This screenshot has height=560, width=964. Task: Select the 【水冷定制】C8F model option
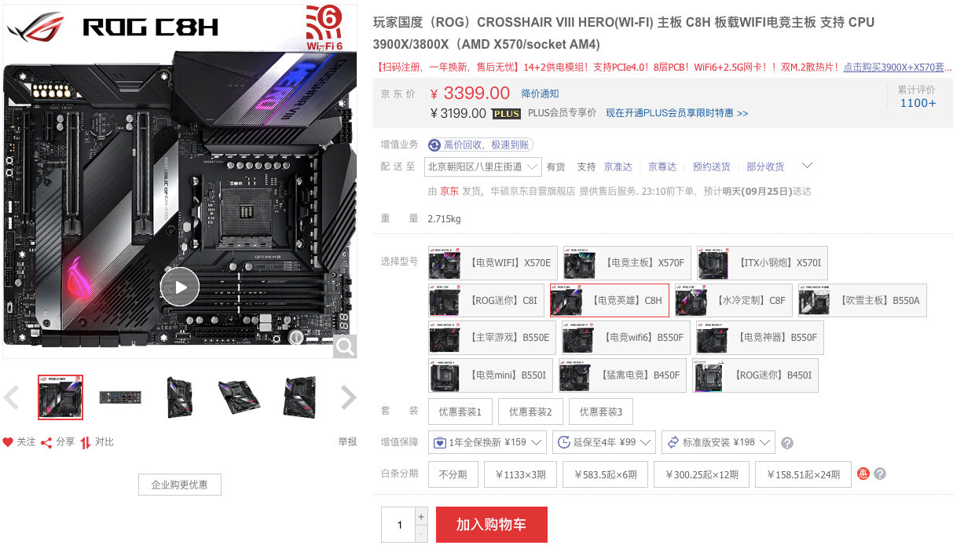click(734, 300)
